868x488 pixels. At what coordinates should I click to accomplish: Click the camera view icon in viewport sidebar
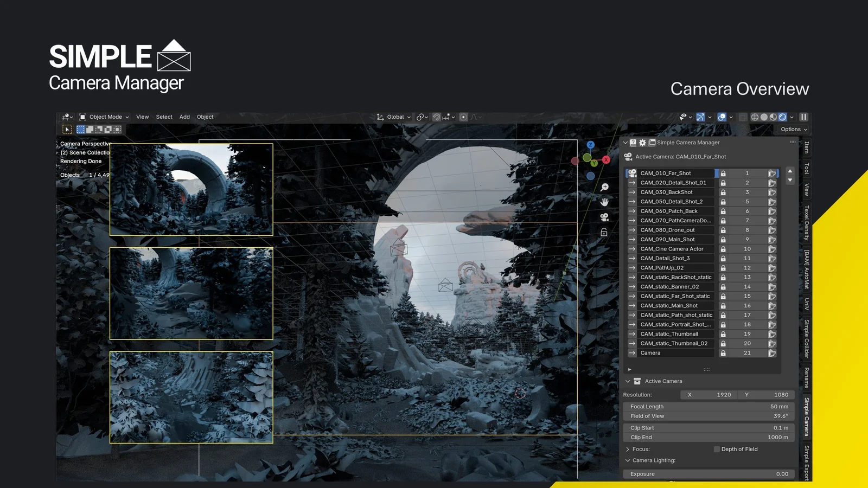604,218
